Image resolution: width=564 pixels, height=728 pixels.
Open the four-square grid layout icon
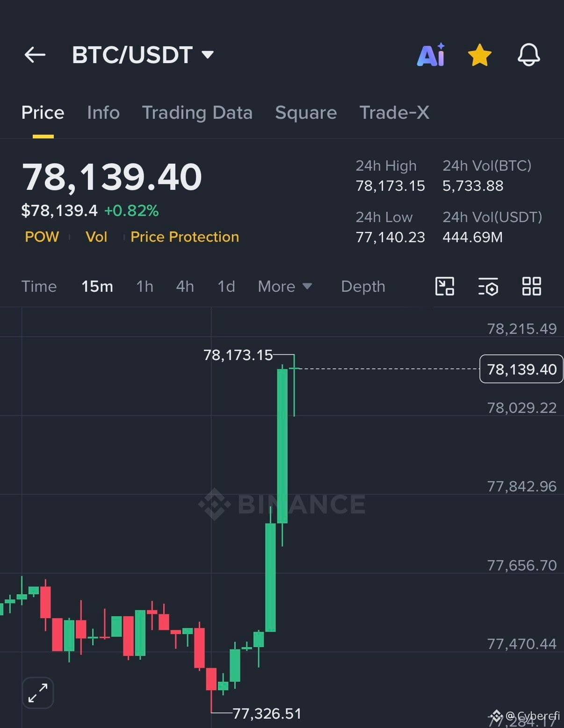[531, 286]
